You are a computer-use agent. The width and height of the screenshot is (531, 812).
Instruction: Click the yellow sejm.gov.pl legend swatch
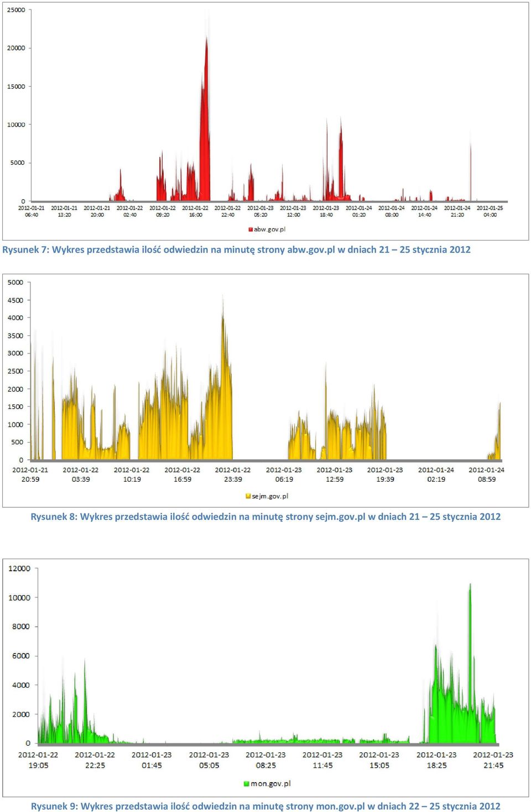click(x=248, y=496)
